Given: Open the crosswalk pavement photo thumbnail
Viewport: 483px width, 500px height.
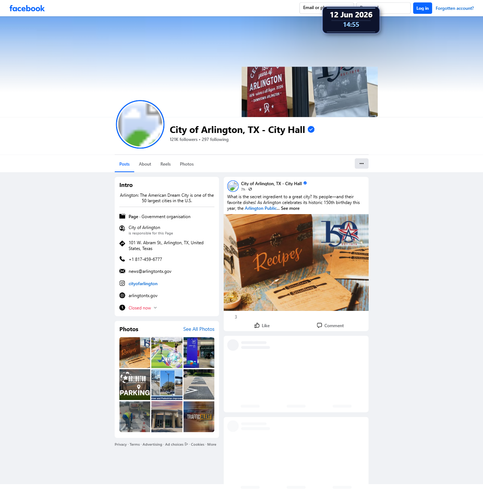Looking at the screenshot, I should coord(199,384).
